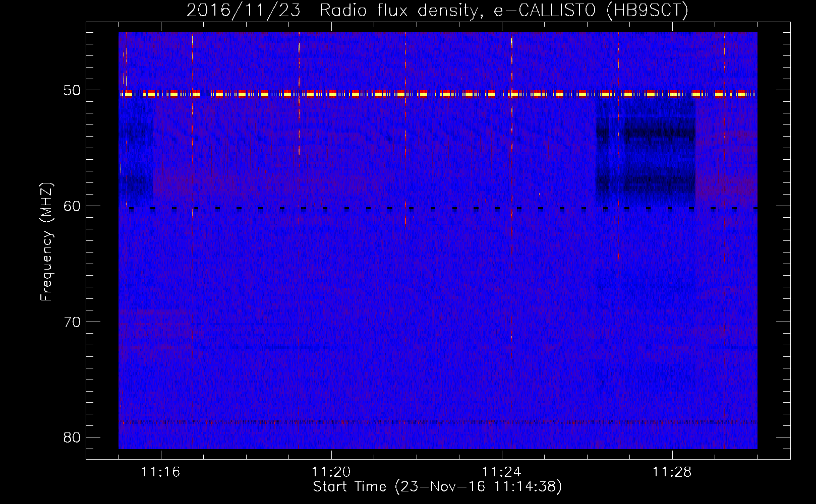
Task: Click the 'Start Time (23-Nov-16 11:14:38)' axis label
Action: click(x=437, y=487)
